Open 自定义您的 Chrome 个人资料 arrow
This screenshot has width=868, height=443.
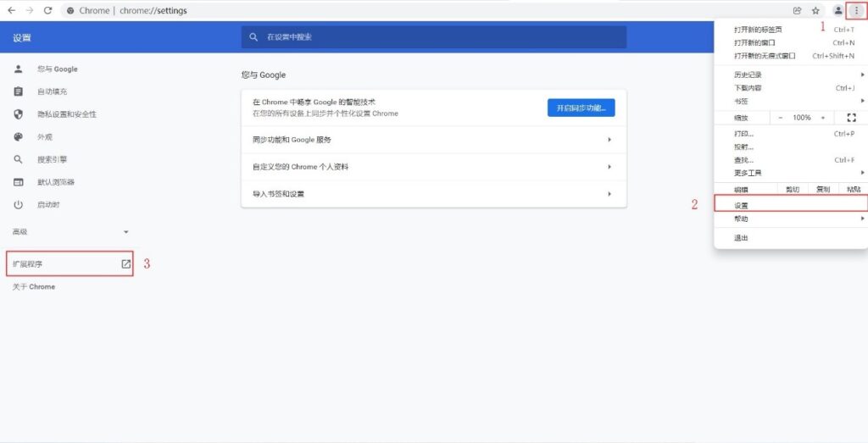pyautogui.click(x=609, y=167)
